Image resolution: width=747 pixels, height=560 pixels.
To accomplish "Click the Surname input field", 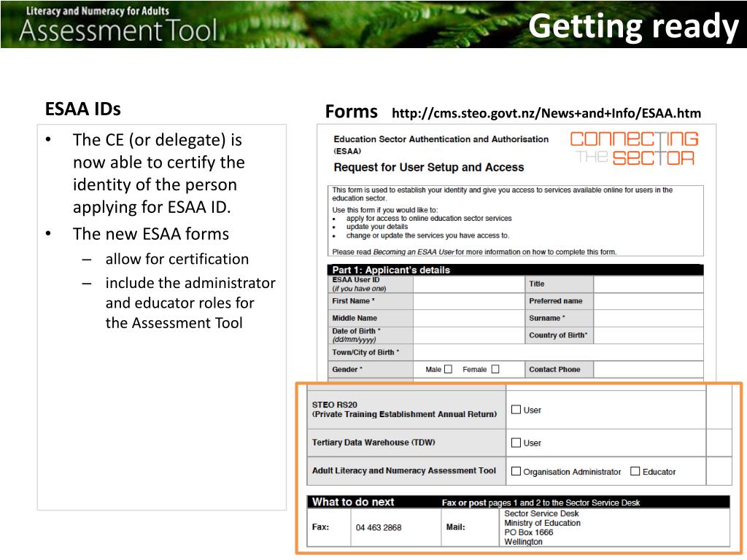I will pos(649,318).
